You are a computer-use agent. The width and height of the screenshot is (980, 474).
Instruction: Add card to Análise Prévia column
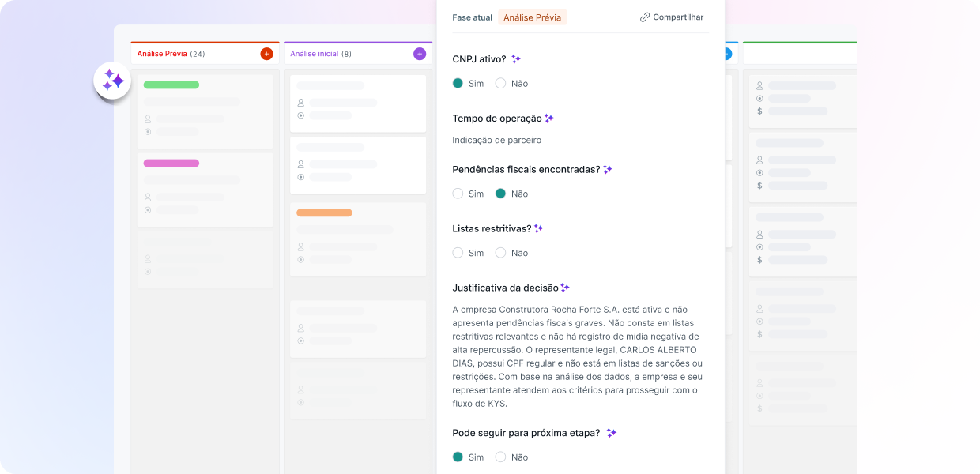coord(266,54)
